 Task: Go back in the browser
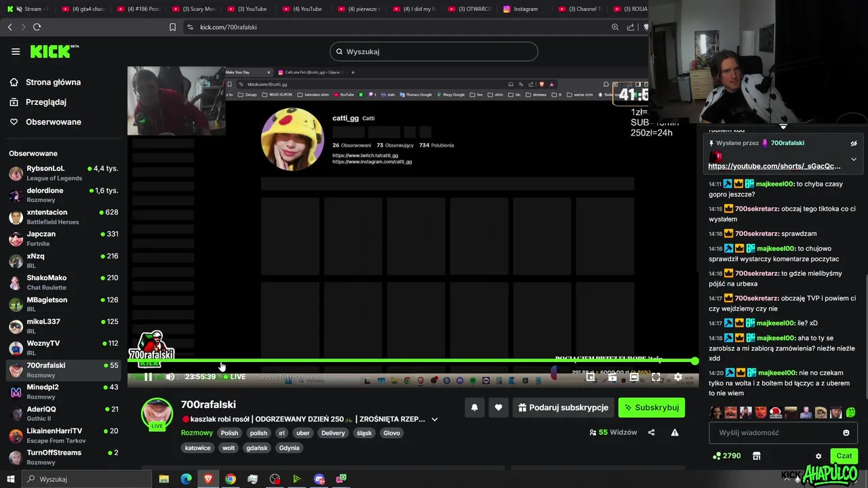tap(10, 27)
